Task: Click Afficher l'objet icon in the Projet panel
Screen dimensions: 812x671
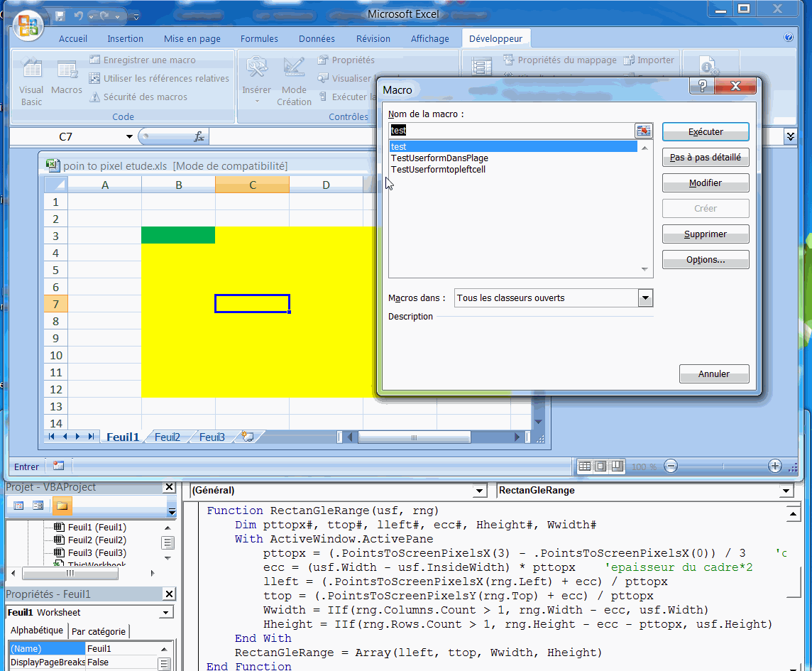Action: pos(38,506)
